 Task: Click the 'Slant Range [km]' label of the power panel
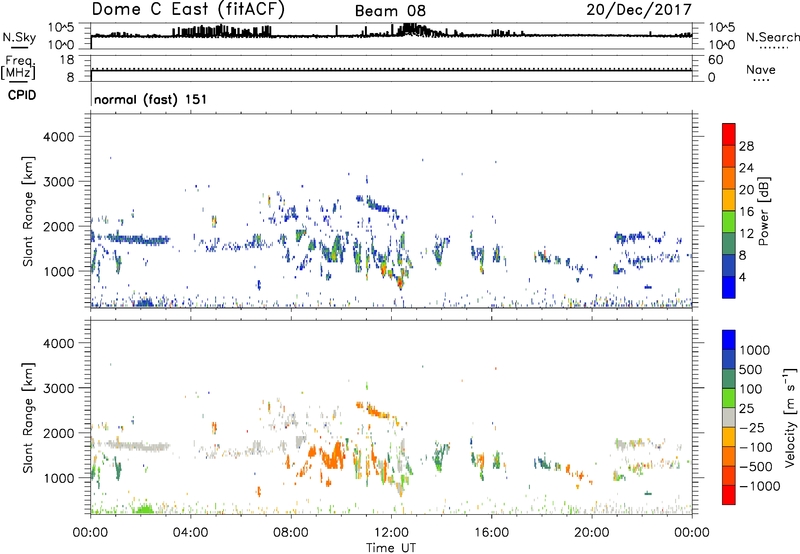[x=28, y=211]
